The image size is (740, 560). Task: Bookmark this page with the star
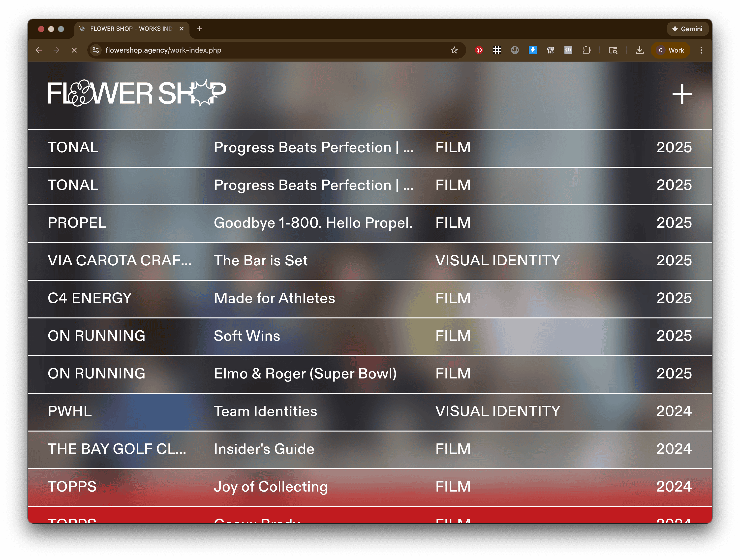(454, 50)
